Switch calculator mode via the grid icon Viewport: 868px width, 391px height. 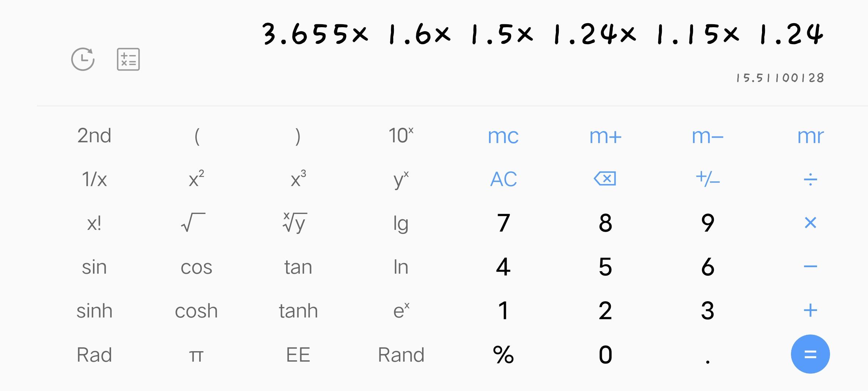click(128, 59)
